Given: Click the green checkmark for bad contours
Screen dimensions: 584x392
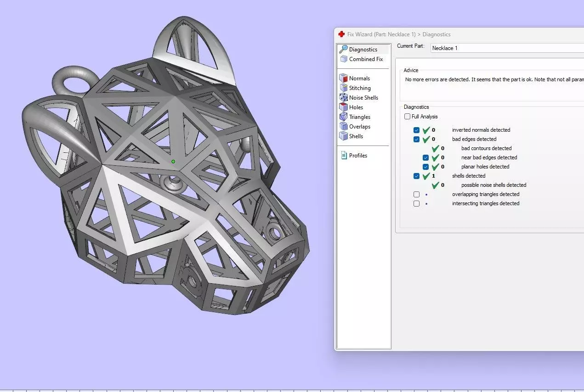Looking at the screenshot, I should pos(435,148).
